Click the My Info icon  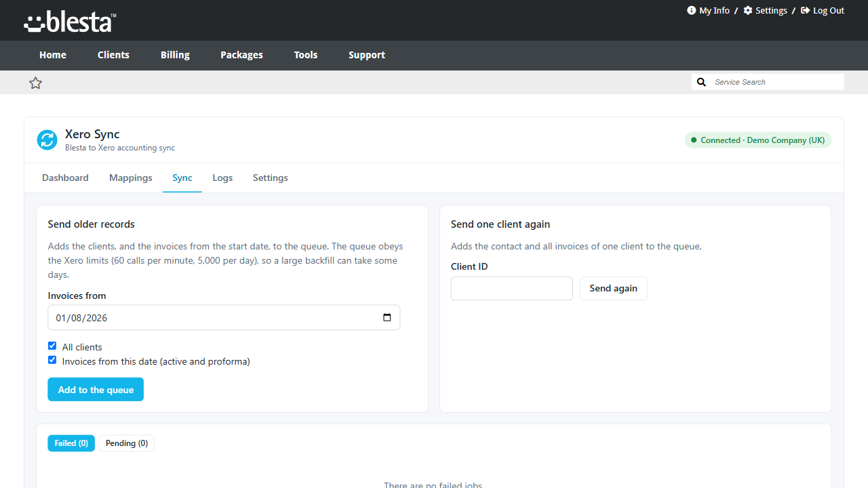(692, 10)
